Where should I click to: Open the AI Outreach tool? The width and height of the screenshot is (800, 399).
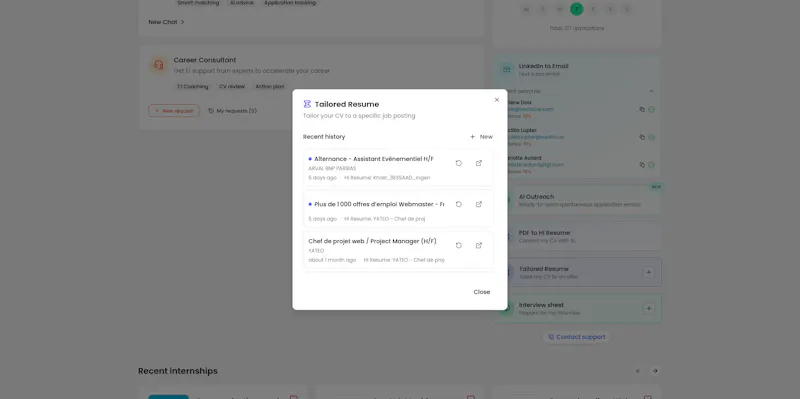pyautogui.click(x=577, y=200)
